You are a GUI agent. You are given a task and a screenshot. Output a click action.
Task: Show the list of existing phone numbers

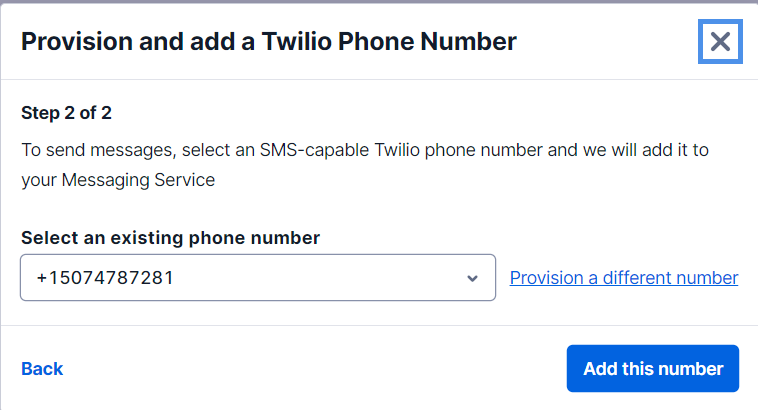point(258,278)
